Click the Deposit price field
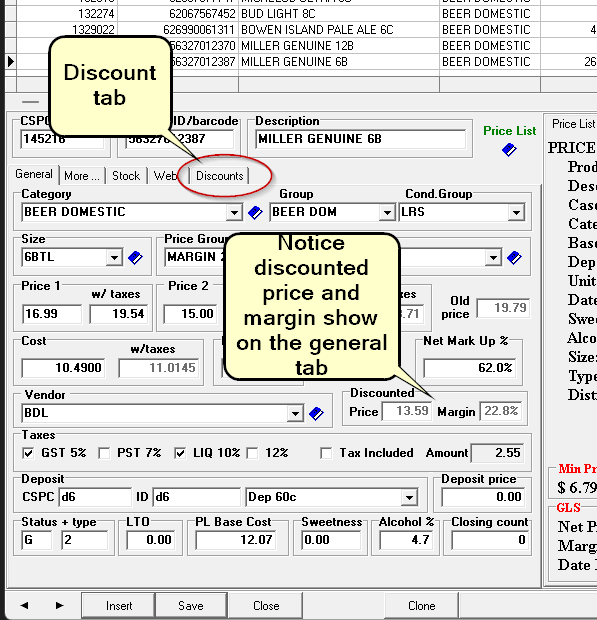The image size is (597, 620). pos(483,497)
